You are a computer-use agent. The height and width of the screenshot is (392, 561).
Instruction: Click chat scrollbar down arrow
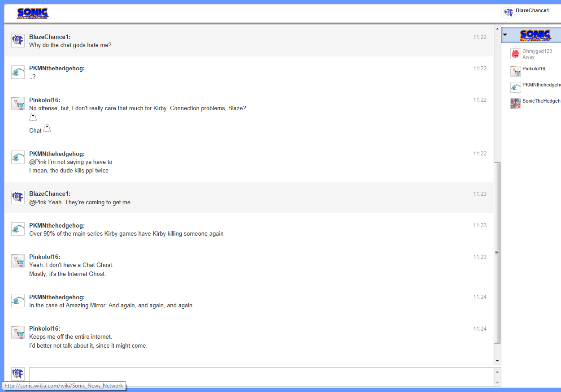[x=497, y=361]
